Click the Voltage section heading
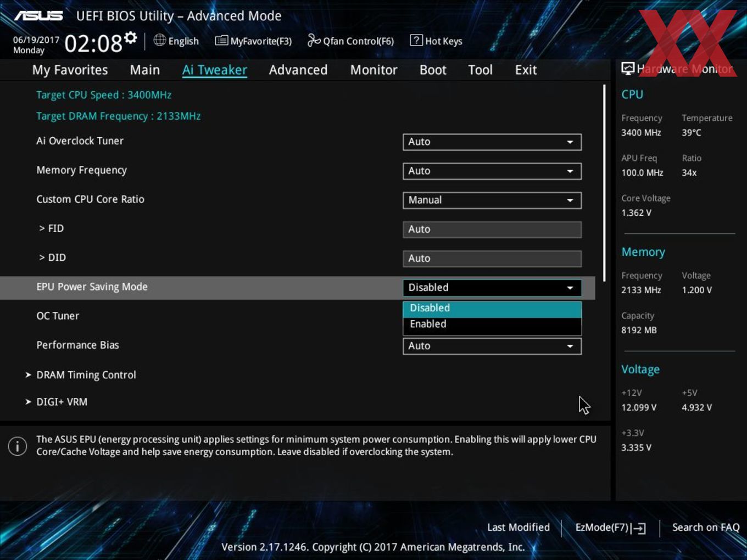This screenshot has width=747, height=560. coord(640,369)
